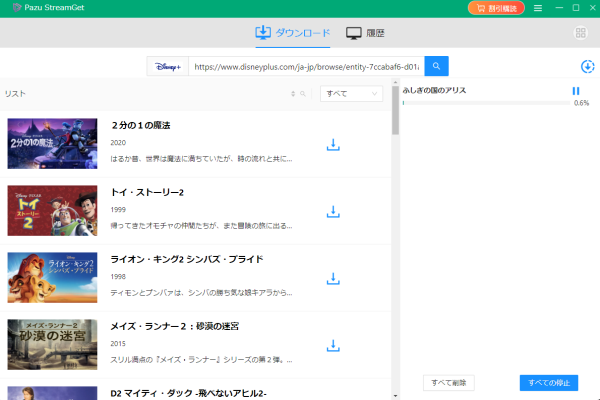Image resolution: width=600 pixels, height=400 pixels.
Task: Download ライオン・キング2 via its download icon
Action: coord(333,279)
